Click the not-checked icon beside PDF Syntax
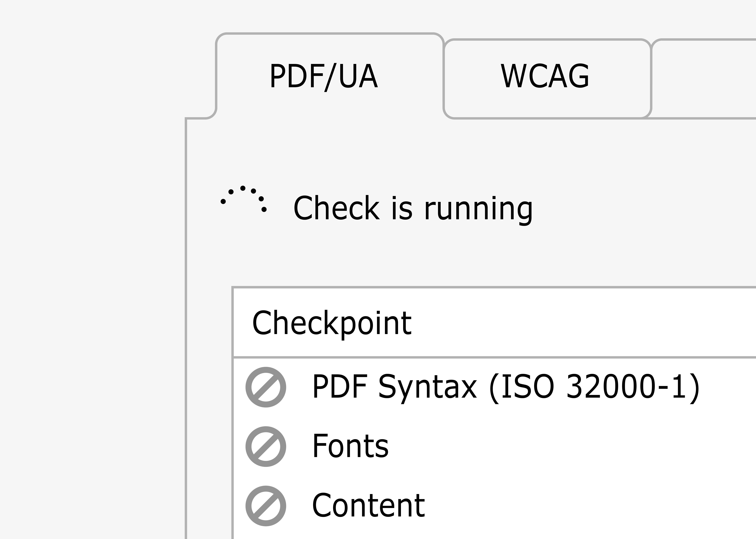The width and height of the screenshot is (756, 539). 266,387
